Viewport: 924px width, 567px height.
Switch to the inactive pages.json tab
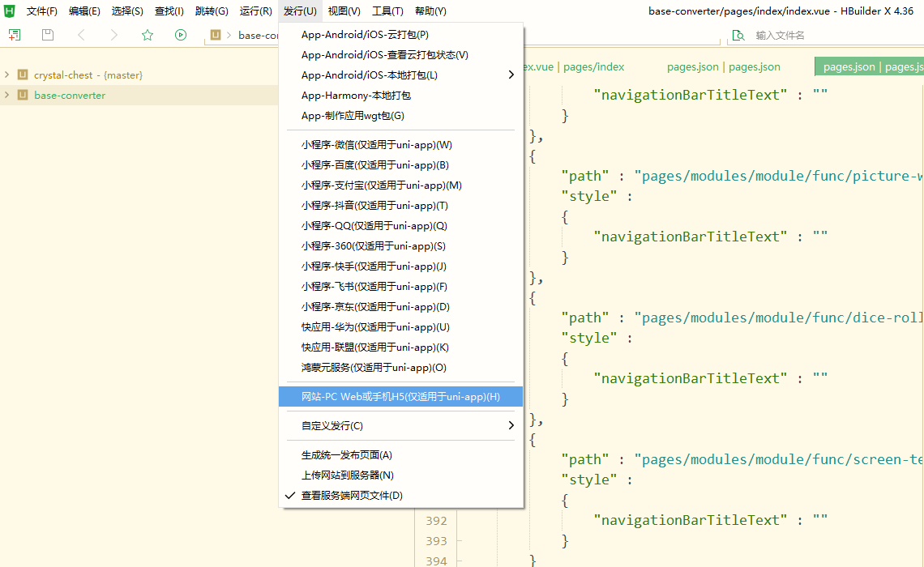click(723, 66)
